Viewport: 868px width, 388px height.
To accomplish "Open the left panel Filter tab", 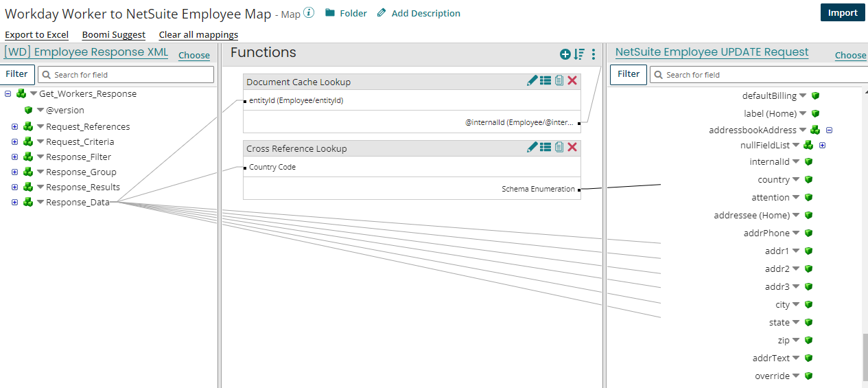I will (17, 74).
